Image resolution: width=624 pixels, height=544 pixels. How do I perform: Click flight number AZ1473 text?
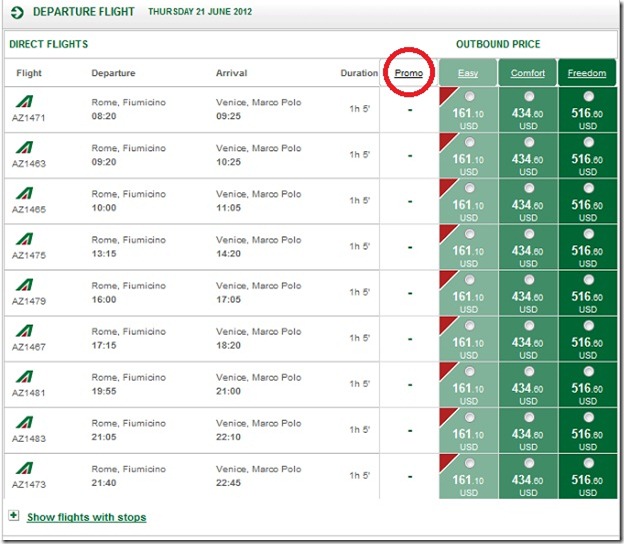(29, 484)
